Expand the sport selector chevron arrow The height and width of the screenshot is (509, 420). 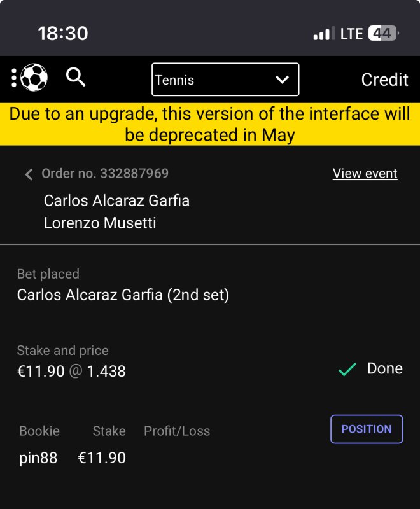click(x=282, y=80)
